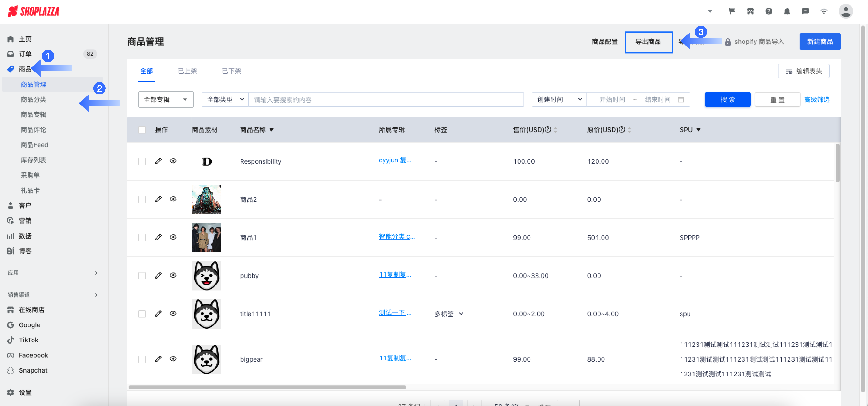Viewport: 868px width, 406px height.
Task: Open the flag icon in top bar
Action: pyautogui.click(x=732, y=11)
